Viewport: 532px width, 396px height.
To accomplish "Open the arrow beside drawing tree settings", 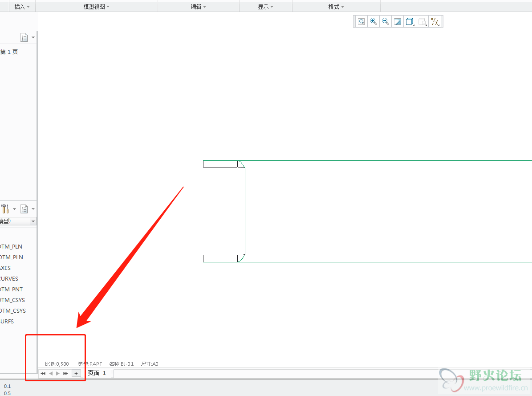I will tap(33, 37).
